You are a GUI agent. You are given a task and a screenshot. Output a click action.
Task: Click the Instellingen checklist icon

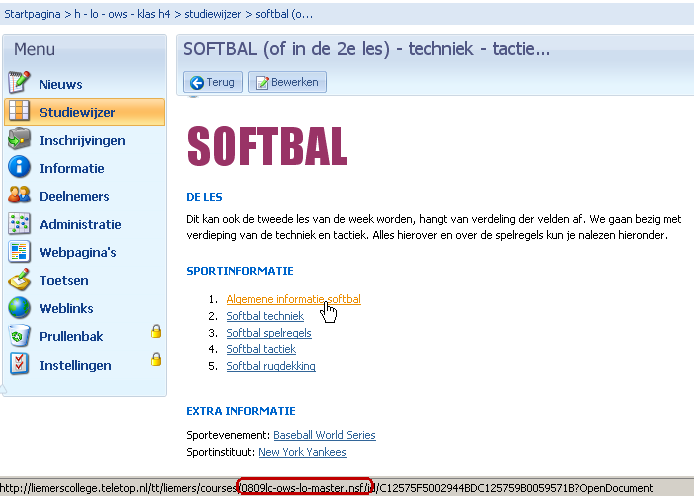pyautogui.click(x=19, y=364)
